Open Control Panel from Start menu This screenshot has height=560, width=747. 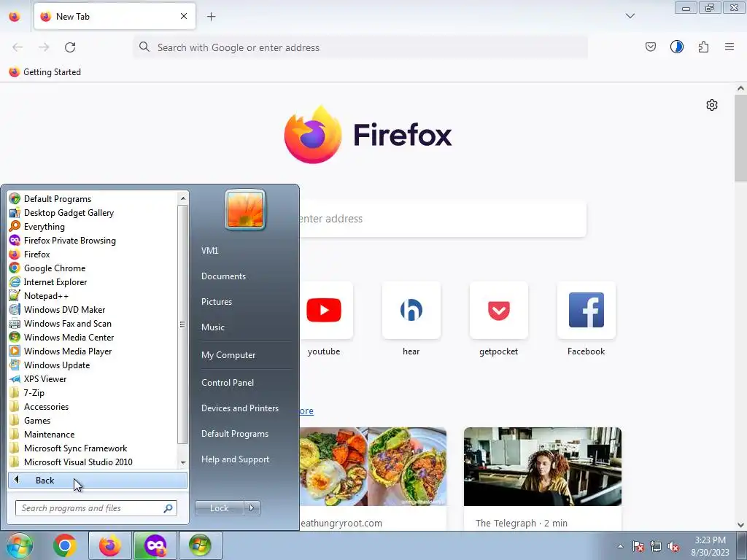point(228,382)
